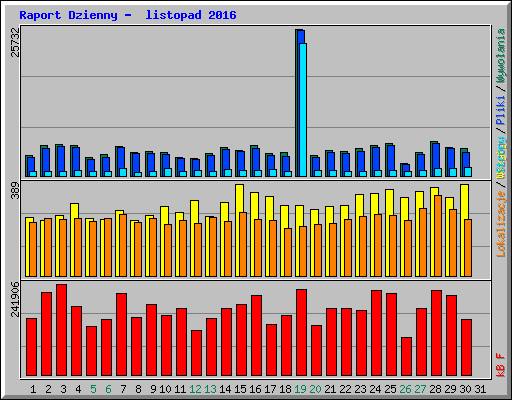This screenshot has width=512, height=400.
Task: Click day label 31 on the x-axis
Action: click(480, 389)
